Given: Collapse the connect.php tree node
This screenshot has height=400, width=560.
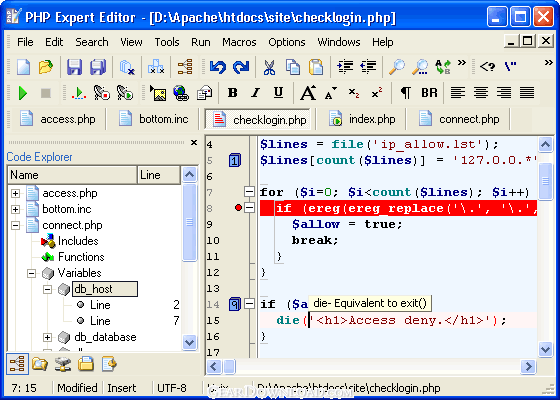Looking at the screenshot, I should (15, 225).
